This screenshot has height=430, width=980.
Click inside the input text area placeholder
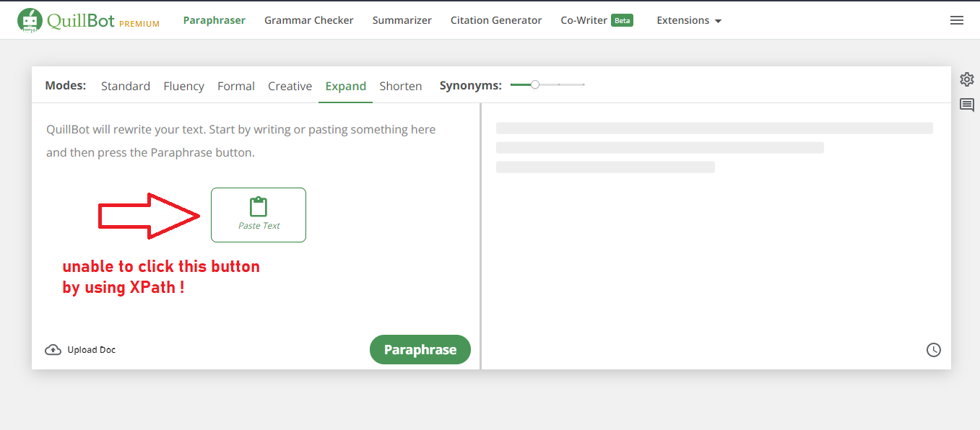(x=241, y=141)
